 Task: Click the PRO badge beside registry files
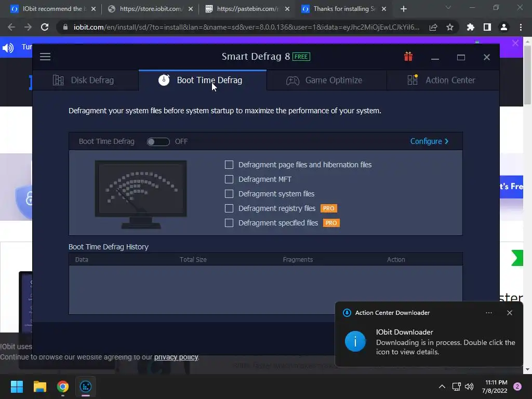328,208
